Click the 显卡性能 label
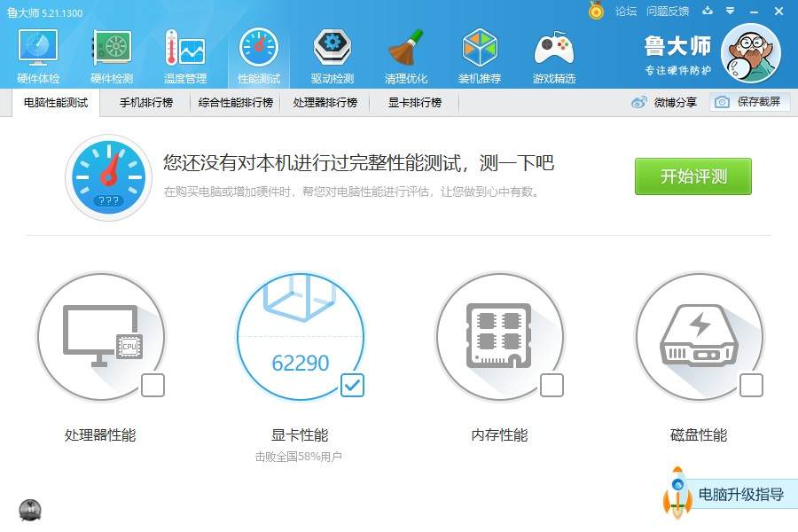Screen dimensions: 798x532 click(300, 435)
